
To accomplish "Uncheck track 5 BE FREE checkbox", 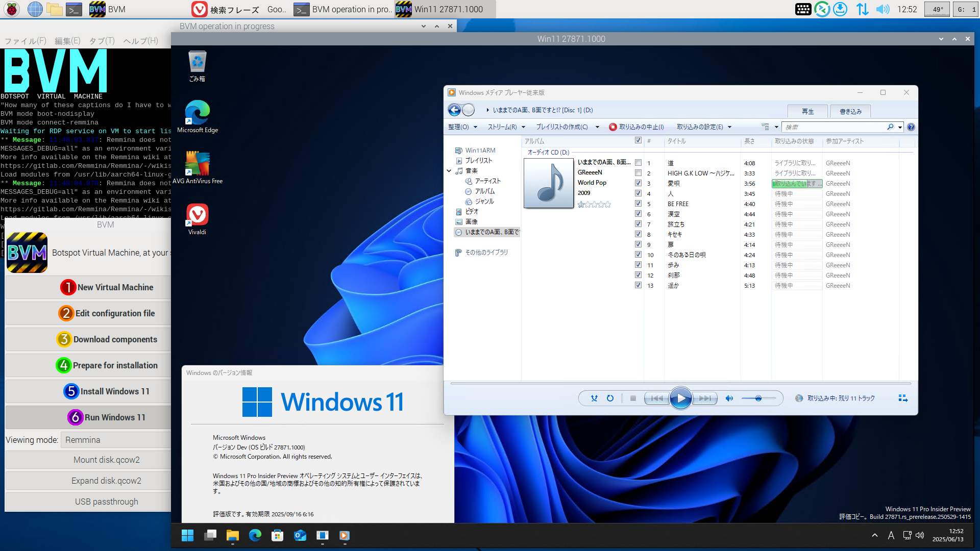I will pos(638,204).
